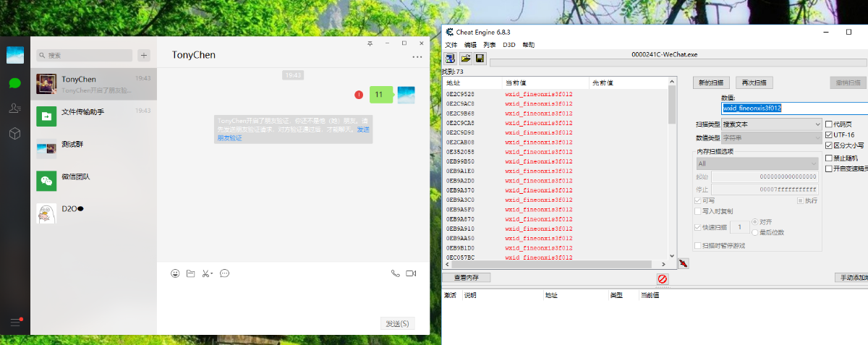Click the red copy-to-address-list arrow icon

684,263
